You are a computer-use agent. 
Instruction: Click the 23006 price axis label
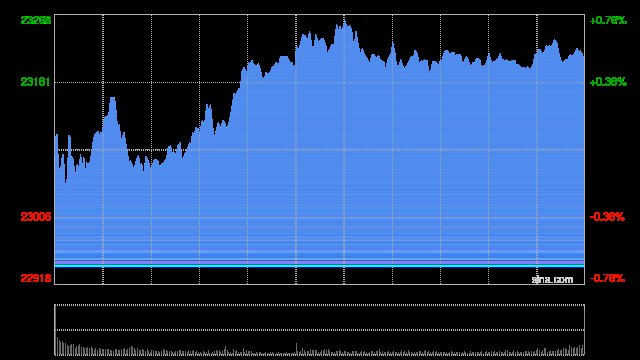pos(36,217)
